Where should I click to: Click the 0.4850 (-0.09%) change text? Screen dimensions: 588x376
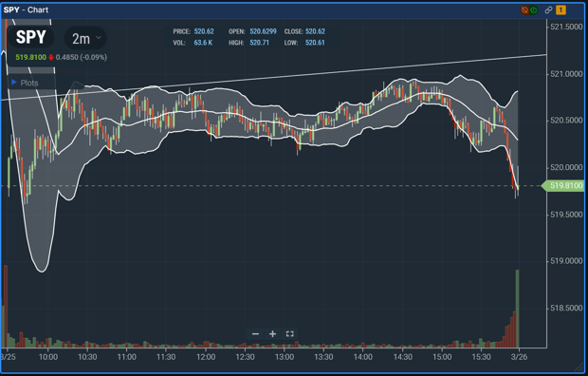click(x=82, y=58)
